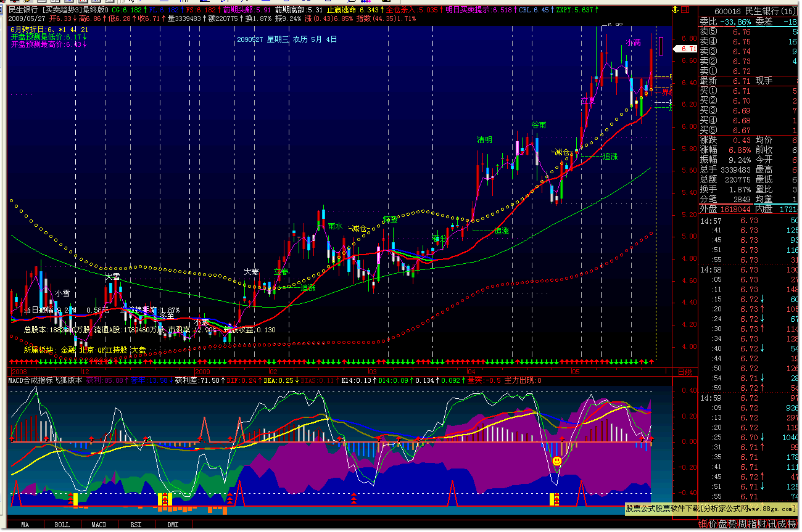Click the 大雪 solar term label on chart
Image resolution: width=802 pixels, height=532 pixels.
112,277
